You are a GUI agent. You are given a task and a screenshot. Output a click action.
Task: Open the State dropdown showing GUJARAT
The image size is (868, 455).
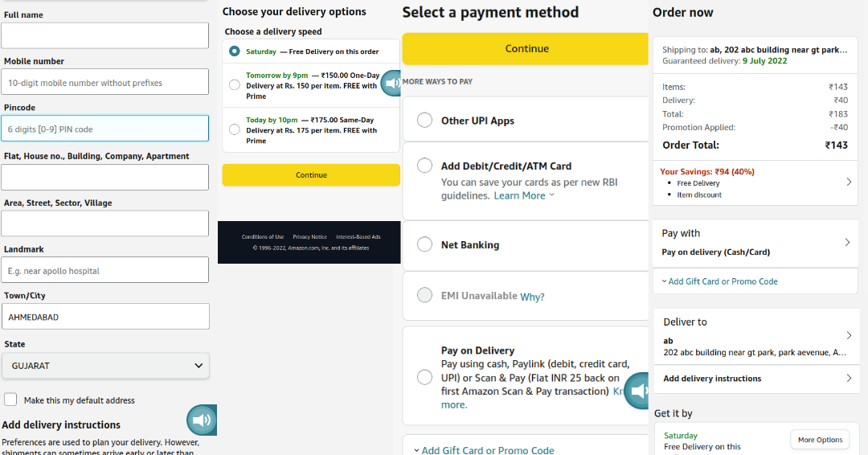pos(105,366)
